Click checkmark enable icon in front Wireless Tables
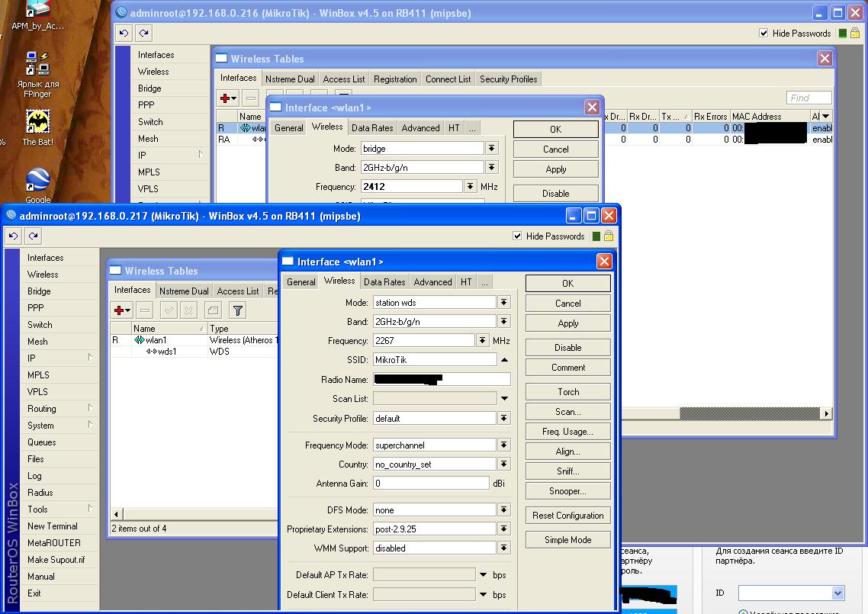This screenshot has width=868, height=614. 169,310
